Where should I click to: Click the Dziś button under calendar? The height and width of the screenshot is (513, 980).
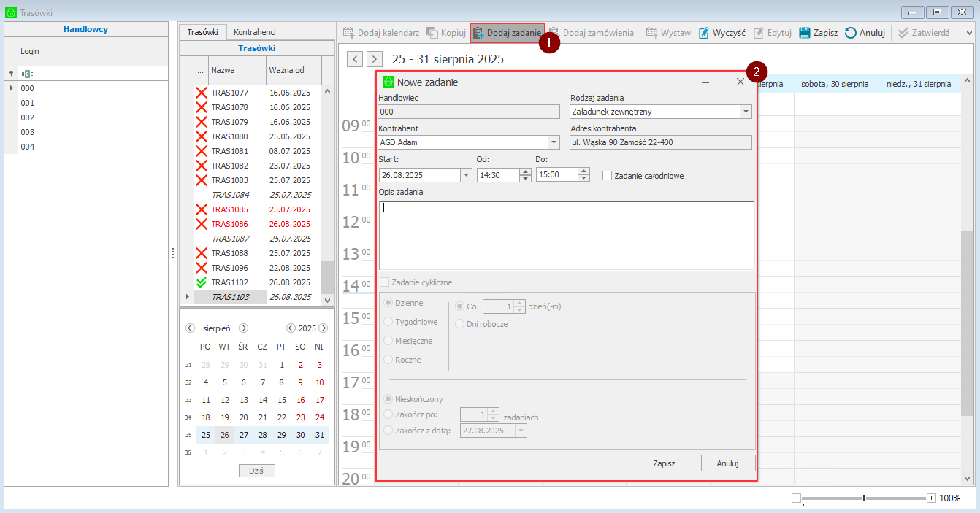(x=256, y=471)
